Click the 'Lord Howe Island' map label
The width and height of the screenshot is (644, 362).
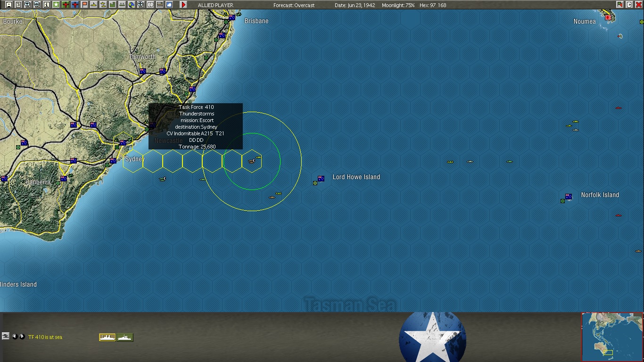click(x=356, y=177)
